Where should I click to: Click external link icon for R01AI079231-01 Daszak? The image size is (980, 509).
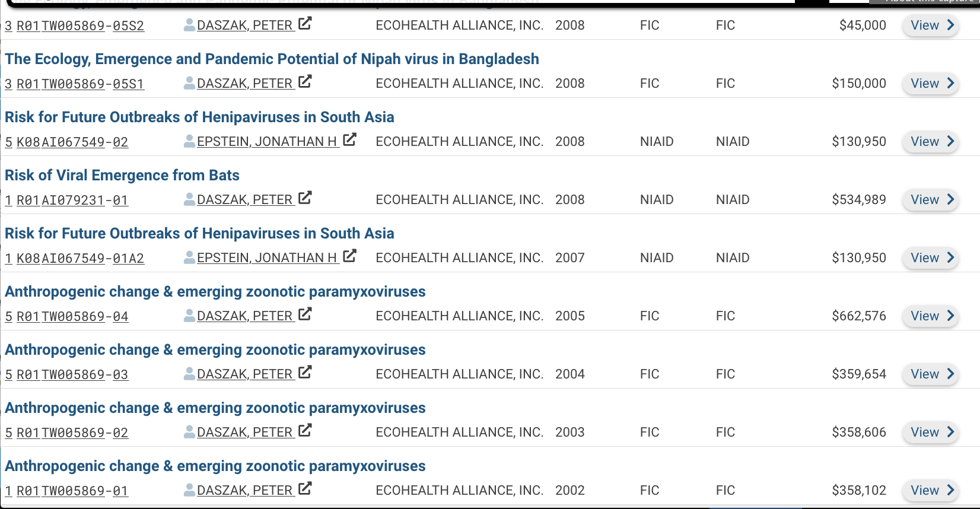click(305, 198)
